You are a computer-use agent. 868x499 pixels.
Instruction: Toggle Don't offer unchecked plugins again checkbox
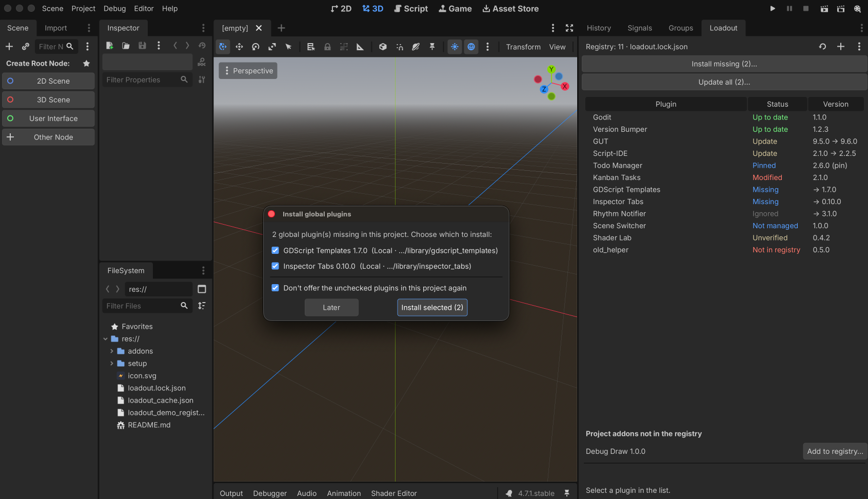click(x=275, y=288)
